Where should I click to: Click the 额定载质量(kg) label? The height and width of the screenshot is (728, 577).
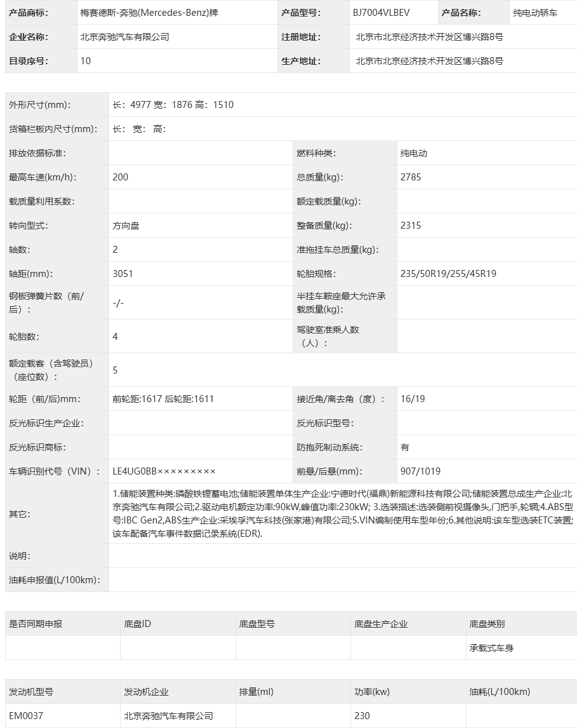click(328, 201)
